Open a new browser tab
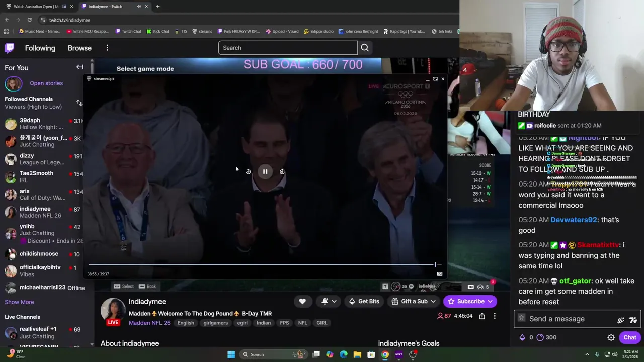The height and width of the screenshot is (362, 644). (x=157, y=6)
